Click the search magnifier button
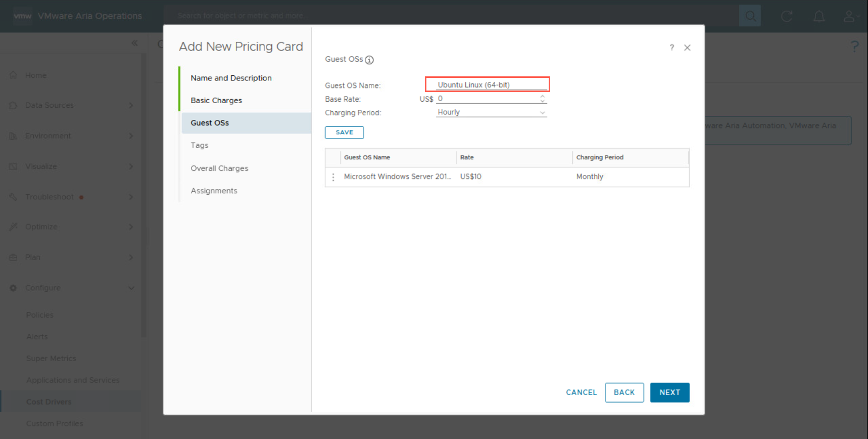This screenshot has height=439, width=868. [750, 16]
